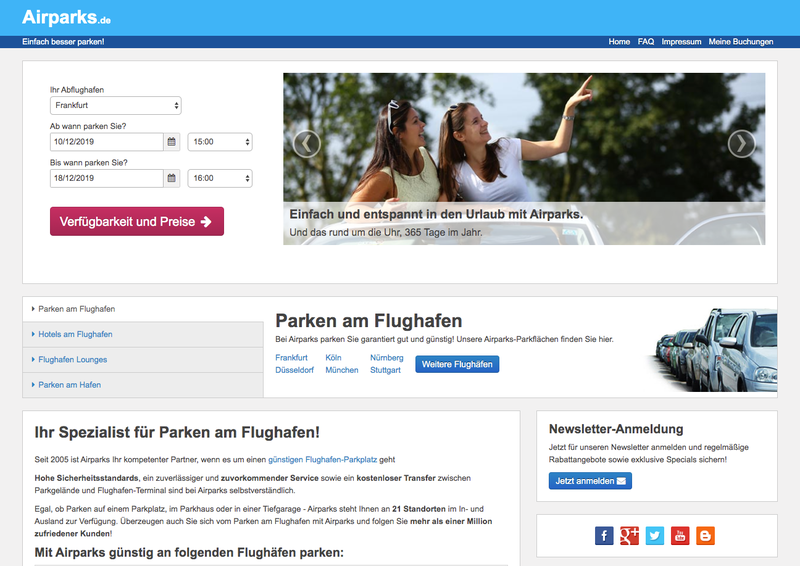Viewport: 800px width, 566px height.
Task: Select Flughafen Lounges in side menu
Action: (143, 360)
